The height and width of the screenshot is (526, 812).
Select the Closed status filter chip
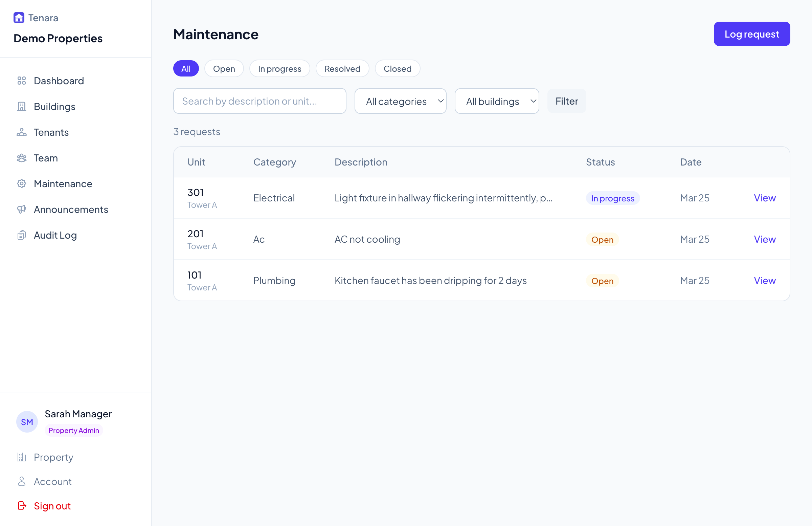[397, 68]
